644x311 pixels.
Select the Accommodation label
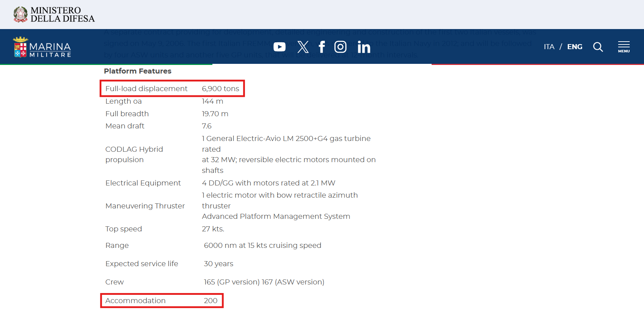coord(135,301)
